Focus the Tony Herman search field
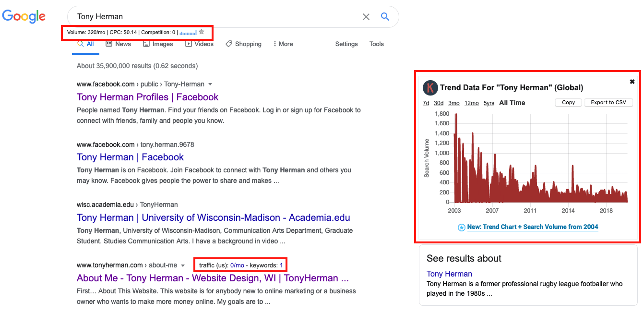 216,17
